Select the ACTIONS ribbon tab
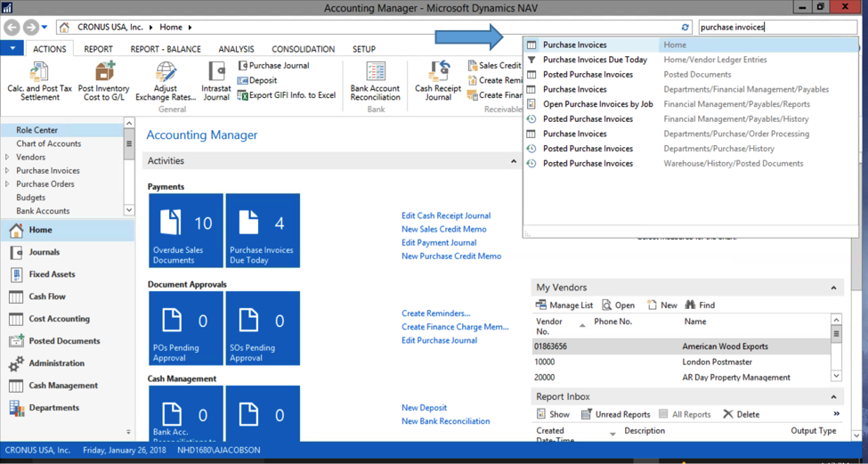The height and width of the screenshot is (464, 868). tap(49, 49)
